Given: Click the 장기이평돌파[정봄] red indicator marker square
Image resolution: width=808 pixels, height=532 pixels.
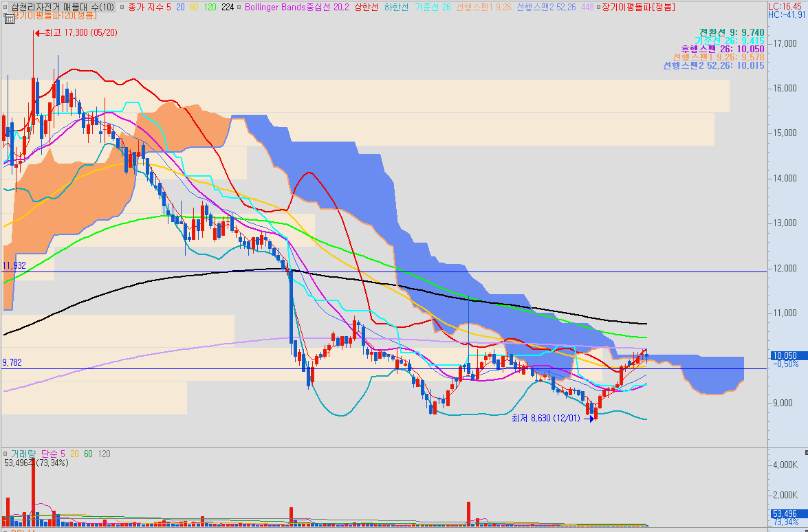Looking at the screenshot, I should tap(598, 7).
